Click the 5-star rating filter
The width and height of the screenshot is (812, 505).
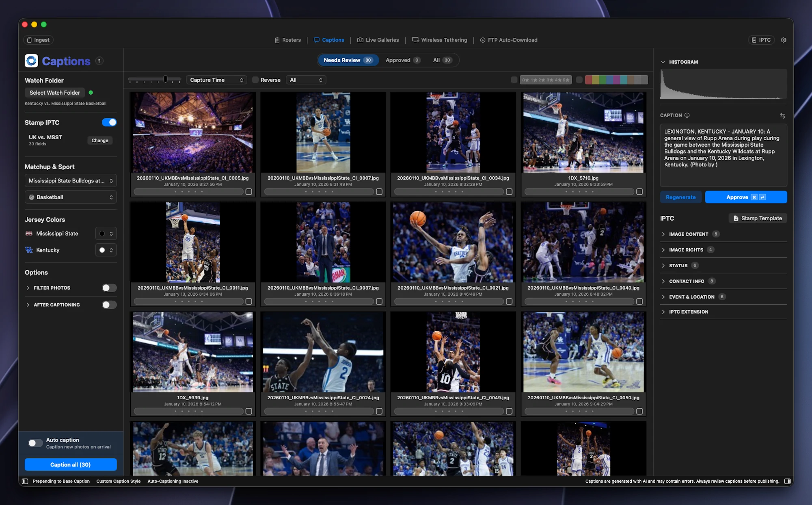(x=566, y=80)
